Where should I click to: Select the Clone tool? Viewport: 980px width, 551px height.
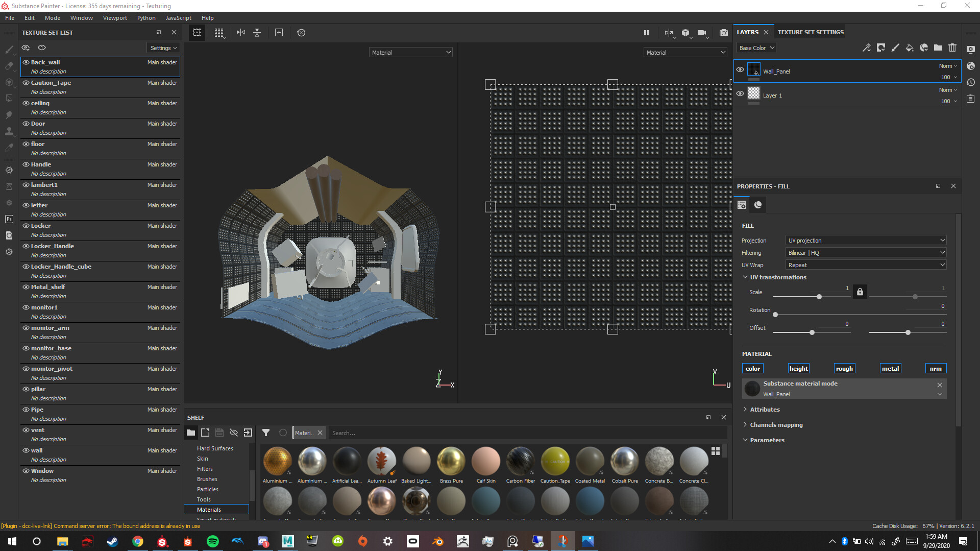[9, 131]
